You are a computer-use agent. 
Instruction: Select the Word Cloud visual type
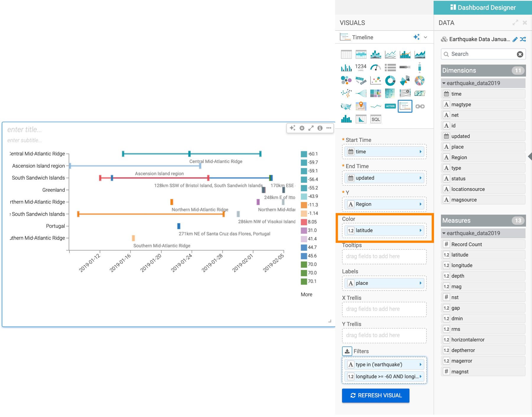361,80
